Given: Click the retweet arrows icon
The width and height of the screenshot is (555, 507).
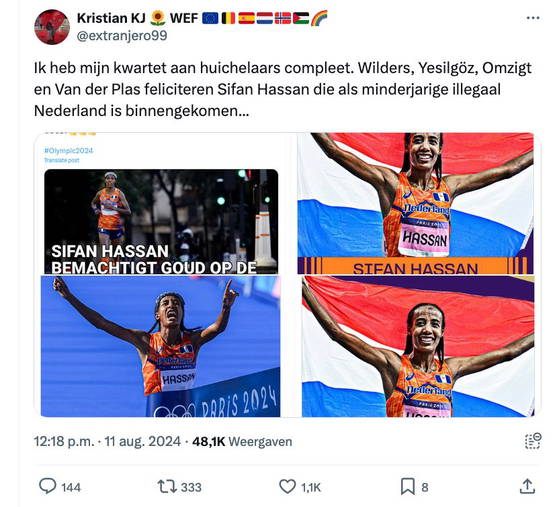Looking at the screenshot, I should (167, 486).
